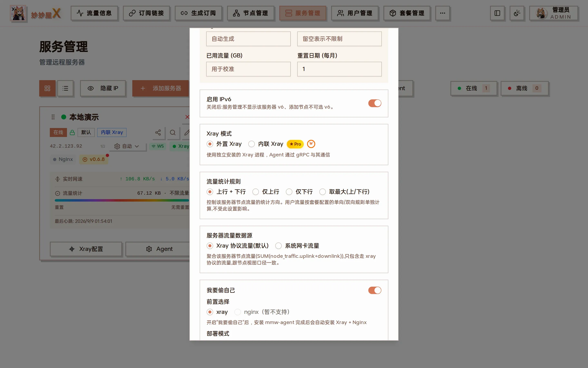Screen dimensions: 588x368
Task: Open the more options ellipsis menu
Action: tap(442, 13)
